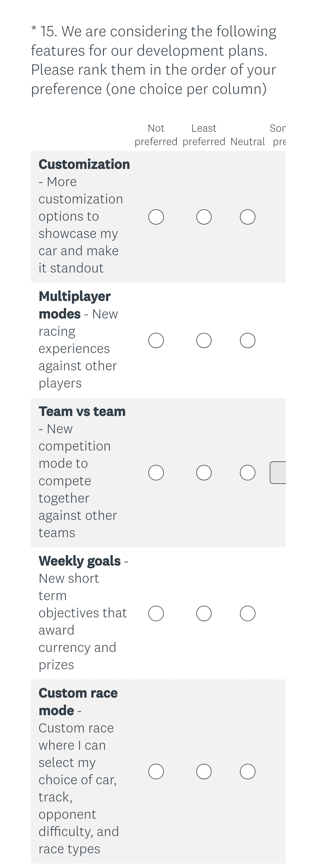Click the Not preferred column header
Screen dimensions: 316x868
(x=156, y=135)
